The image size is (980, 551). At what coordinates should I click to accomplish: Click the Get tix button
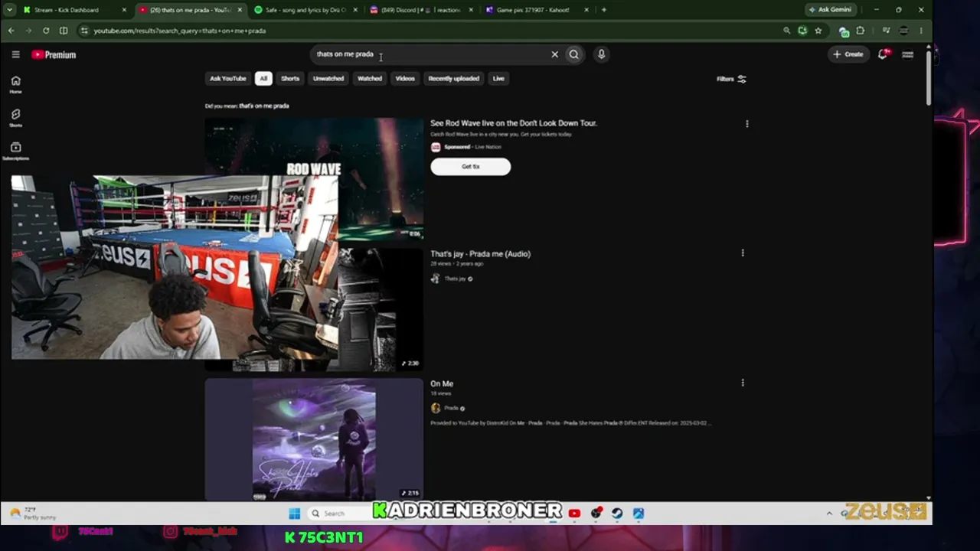[471, 167]
